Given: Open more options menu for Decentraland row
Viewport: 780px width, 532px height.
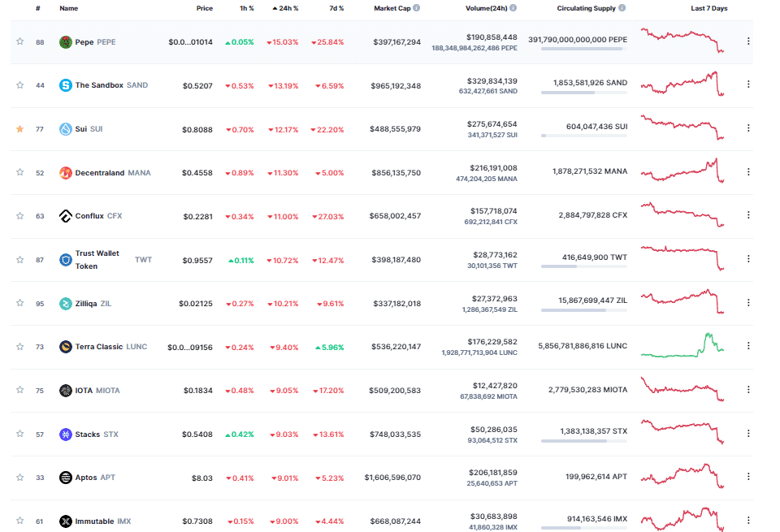Looking at the screenshot, I should (748, 172).
